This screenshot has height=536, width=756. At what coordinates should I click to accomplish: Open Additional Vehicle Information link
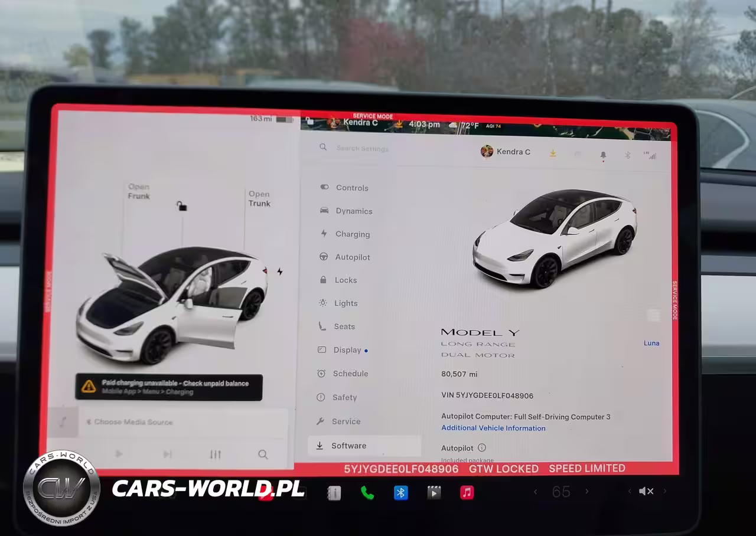point(493,428)
